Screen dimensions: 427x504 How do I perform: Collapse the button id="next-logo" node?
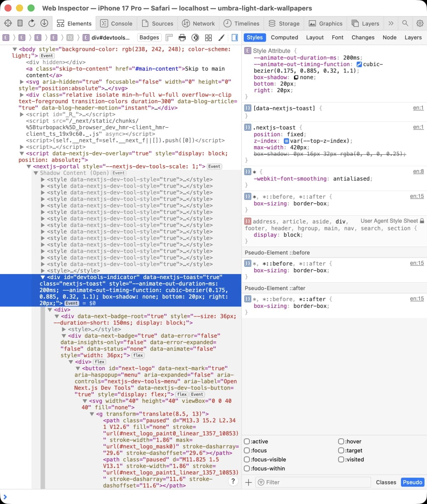(x=78, y=368)
